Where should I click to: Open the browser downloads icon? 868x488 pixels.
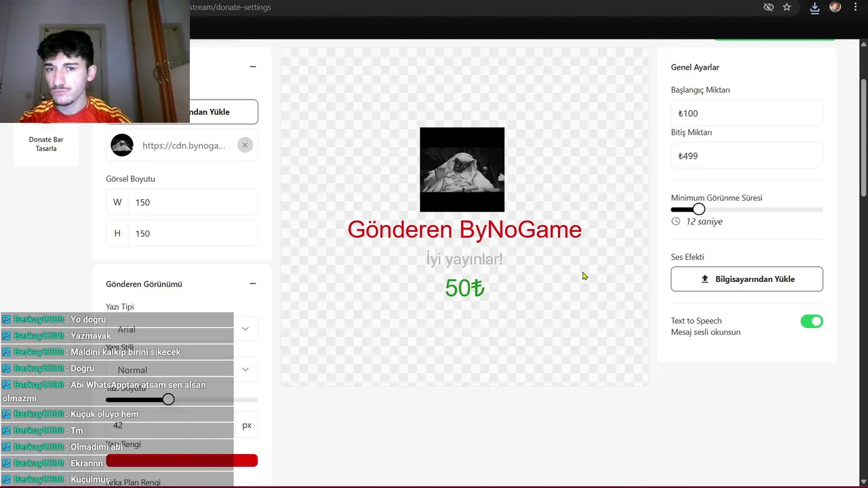[x=814, y=7]
